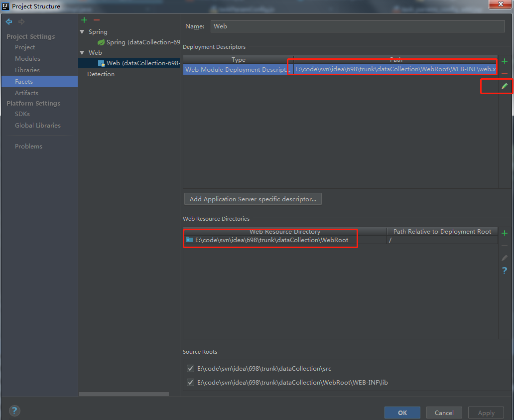Click the Web Resource Directory column header
514x420 pixels.
[285, 232]
